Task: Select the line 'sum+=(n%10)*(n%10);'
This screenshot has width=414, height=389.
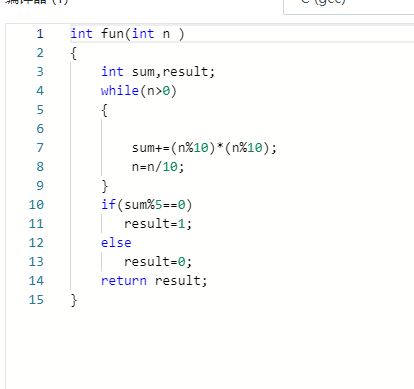Action: pos(204,148)
